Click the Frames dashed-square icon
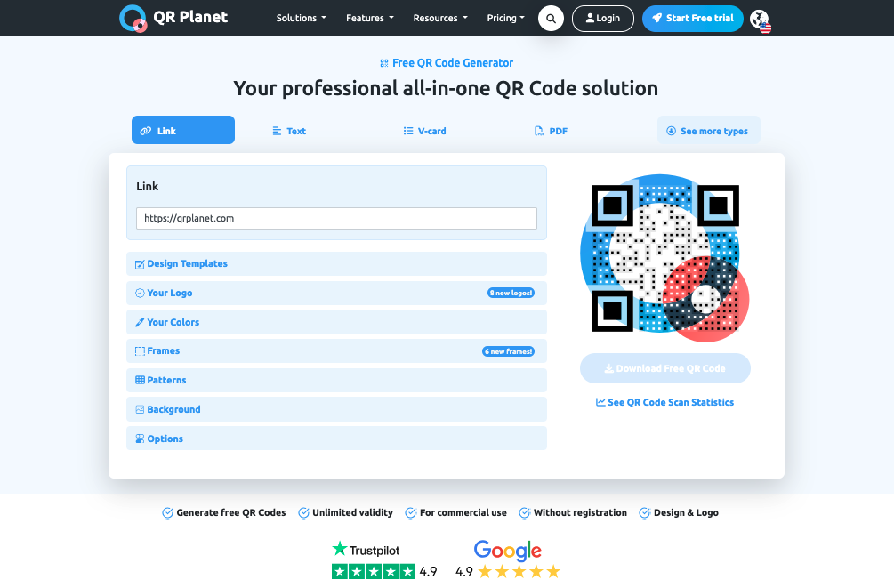This screenshot has width=894, height=588. pyautogui.click(x=140, y=351)
